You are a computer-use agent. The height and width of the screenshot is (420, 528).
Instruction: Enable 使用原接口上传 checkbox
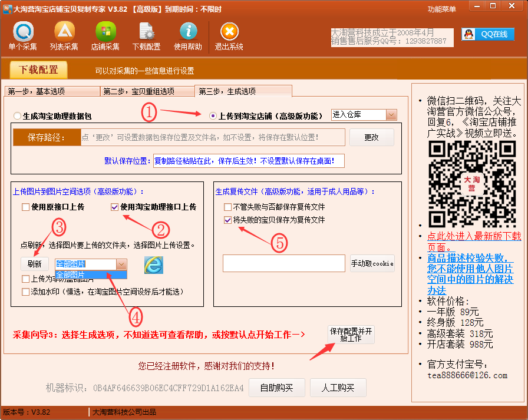tap(25, 207)
